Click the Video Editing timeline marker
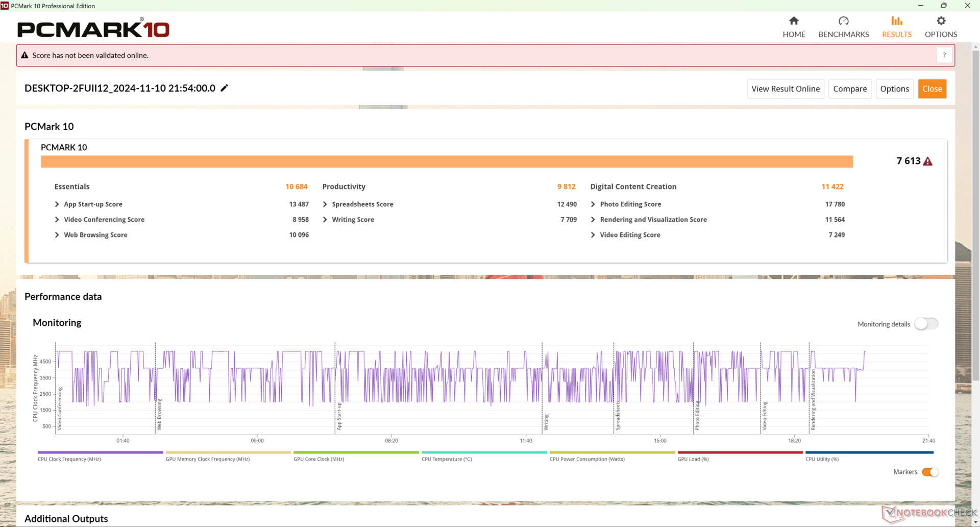 (x=765, y=416)
